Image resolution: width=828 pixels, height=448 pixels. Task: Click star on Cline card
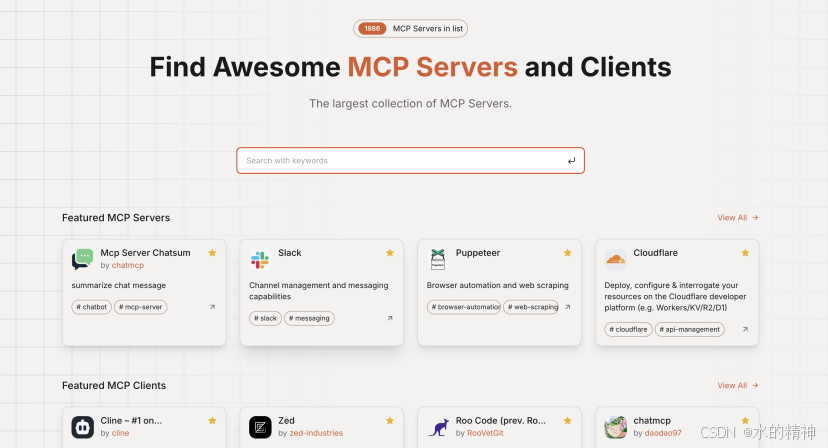(x=212, y=421)
